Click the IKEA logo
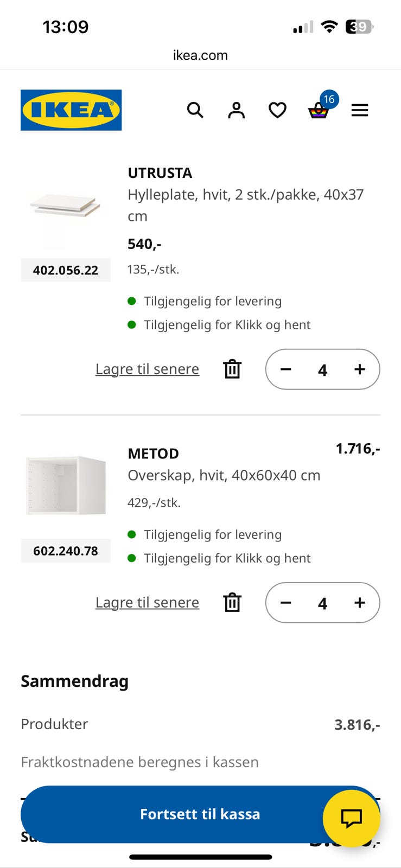401x868 pixels. pyautogui.click(x=71, y=110)
